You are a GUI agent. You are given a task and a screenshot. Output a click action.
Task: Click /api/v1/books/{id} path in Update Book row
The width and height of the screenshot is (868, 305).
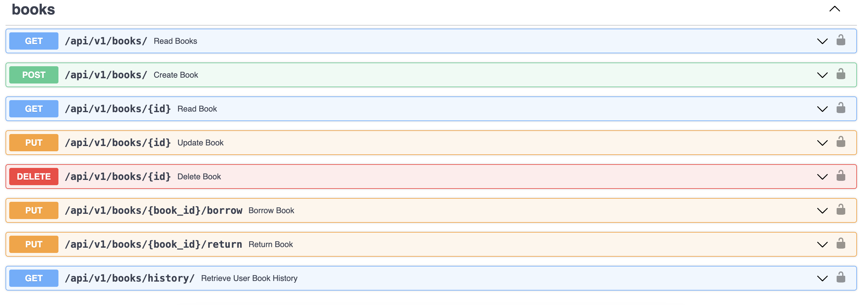pos(118,143)
